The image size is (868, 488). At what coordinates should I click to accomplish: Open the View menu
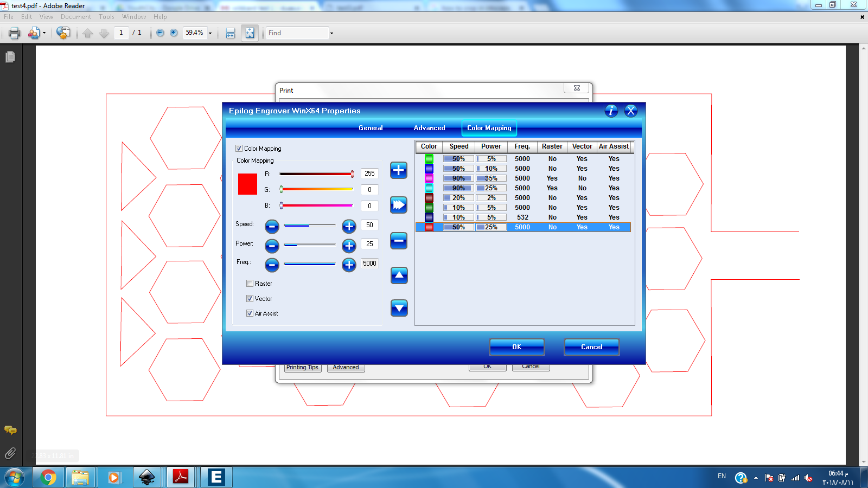[46, 17]
